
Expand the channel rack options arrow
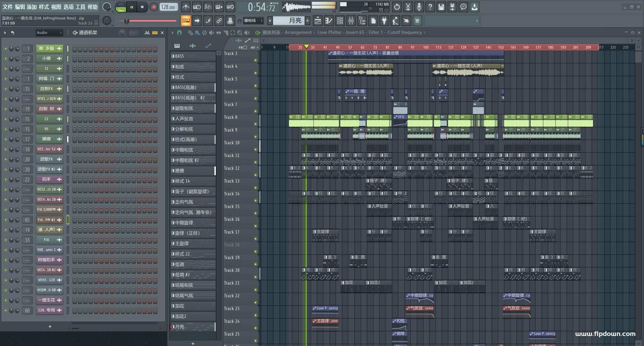[5, 33]
